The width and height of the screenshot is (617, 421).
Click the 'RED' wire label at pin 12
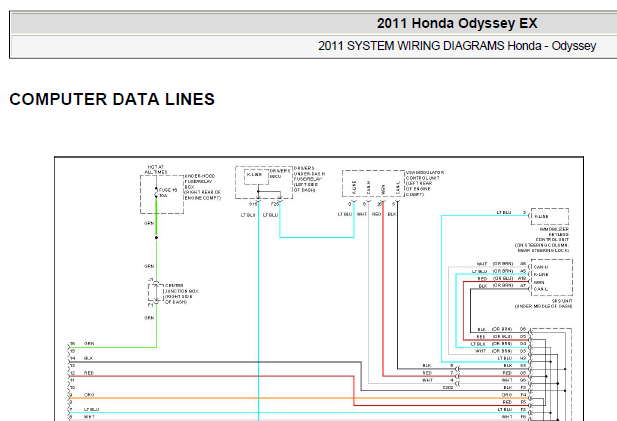[89, 373]
